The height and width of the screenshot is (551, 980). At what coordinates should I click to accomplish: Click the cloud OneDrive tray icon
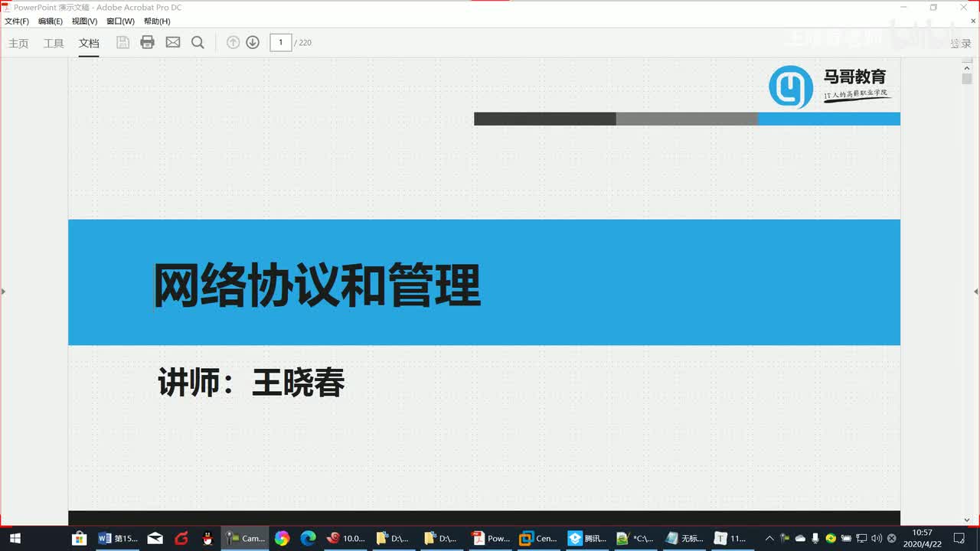click(x=800, y=538)
